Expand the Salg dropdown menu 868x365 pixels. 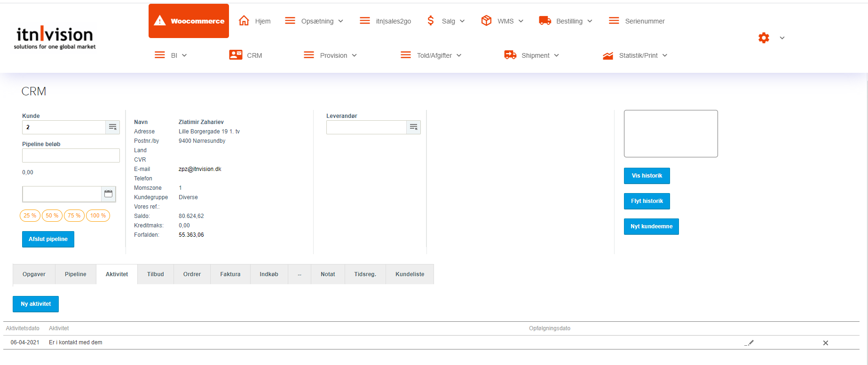tap(453, 21)
